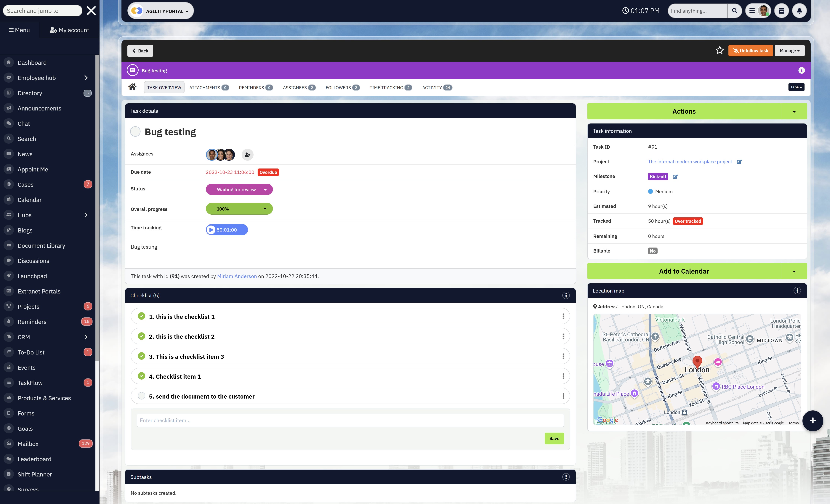Screen dimensions: 830x504
Task: Click the task info icon on purple bar
Action: (x=801, y=70)
